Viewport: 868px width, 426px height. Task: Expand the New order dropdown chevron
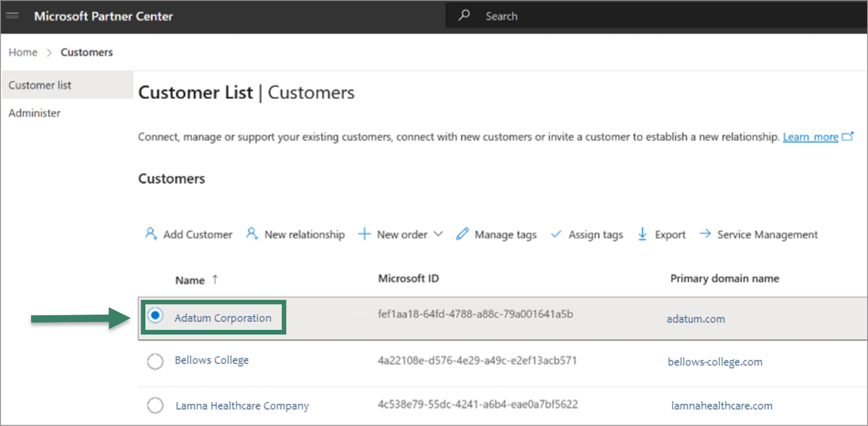tap(438, 234)
